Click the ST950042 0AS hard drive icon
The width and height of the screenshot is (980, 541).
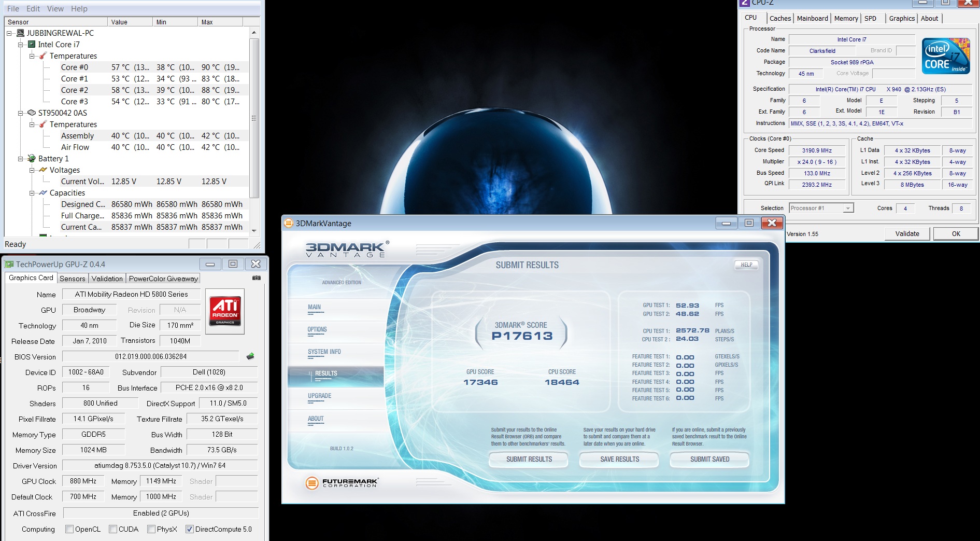[x=32, y=113]
